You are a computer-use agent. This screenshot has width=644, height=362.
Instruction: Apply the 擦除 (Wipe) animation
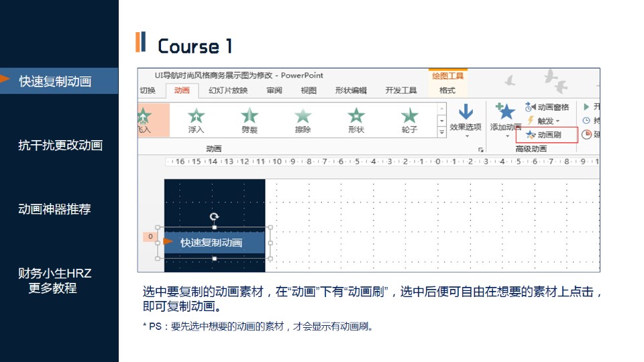[303, 121]
